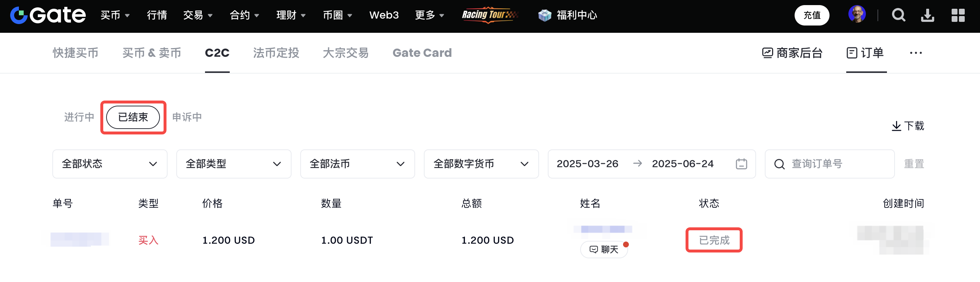Open the 全部数字货币 dropdown
Screen dimensions: 980x282
click(x=481, y=164)
